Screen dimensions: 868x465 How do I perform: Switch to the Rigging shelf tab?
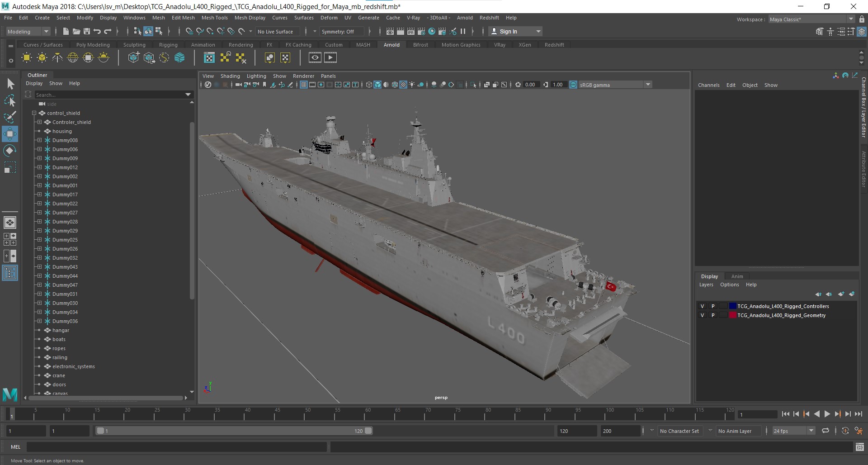168,45
